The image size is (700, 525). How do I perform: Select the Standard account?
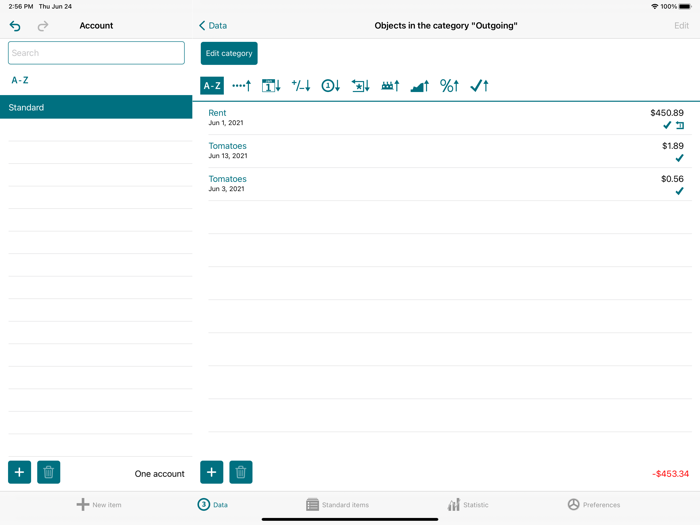point(96,107)
